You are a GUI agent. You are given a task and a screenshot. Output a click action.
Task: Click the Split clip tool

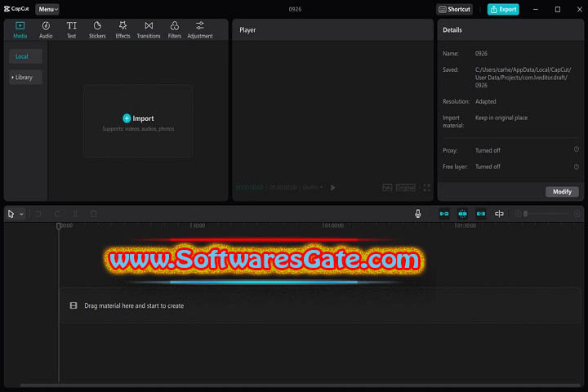[x=75, y=214]
